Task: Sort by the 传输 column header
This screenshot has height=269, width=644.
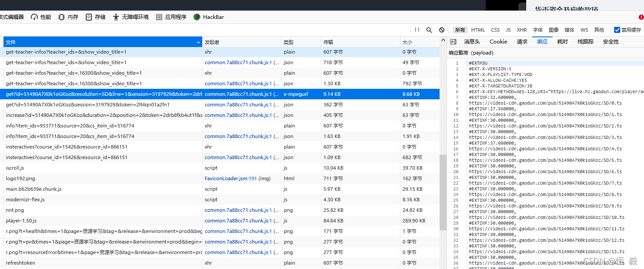Action: (360, 42)
